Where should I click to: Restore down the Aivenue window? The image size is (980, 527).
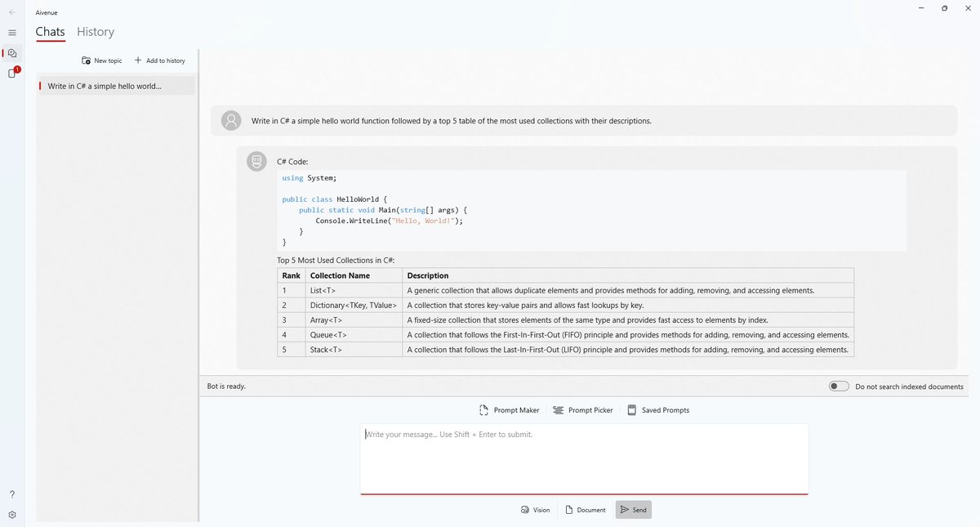point(944,8)
